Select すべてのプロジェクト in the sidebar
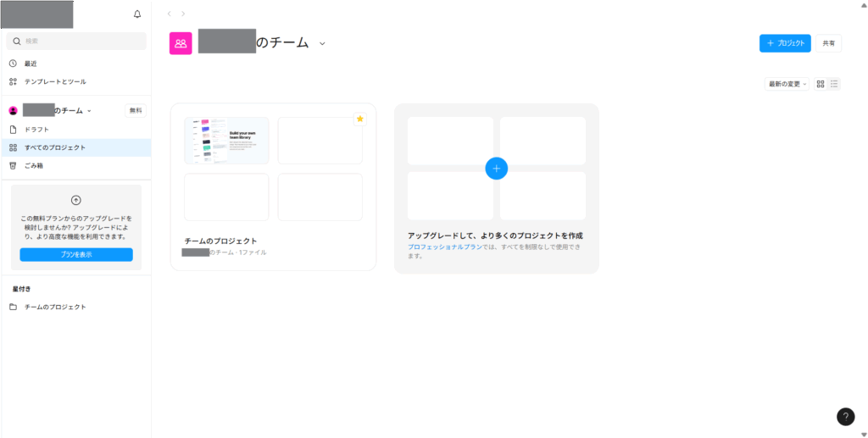Image resolution: width=868 pixels, height=438 pixels. tap(55, 147)
